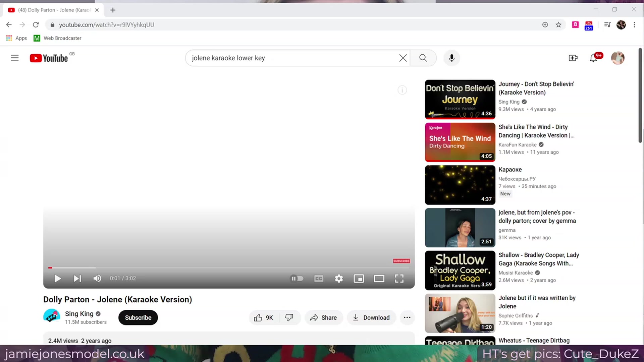
Task: Bookmark this page with the star
Action: 558,25
